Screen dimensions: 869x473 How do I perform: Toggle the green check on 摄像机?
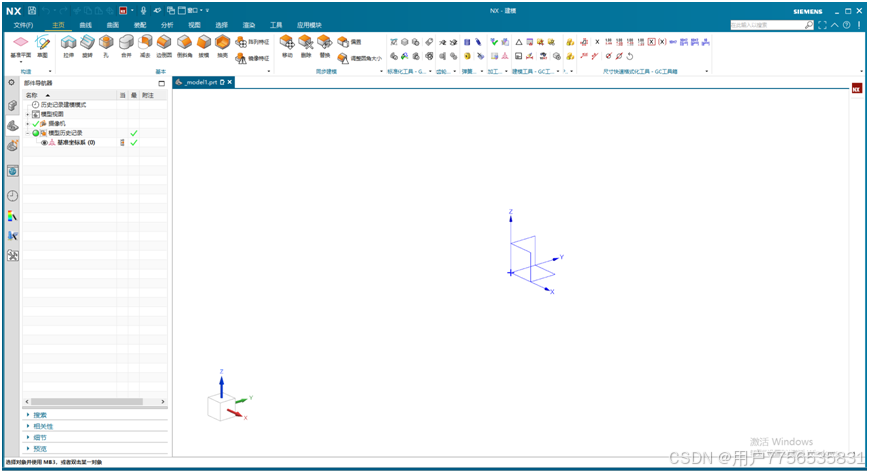coord(36,124)
